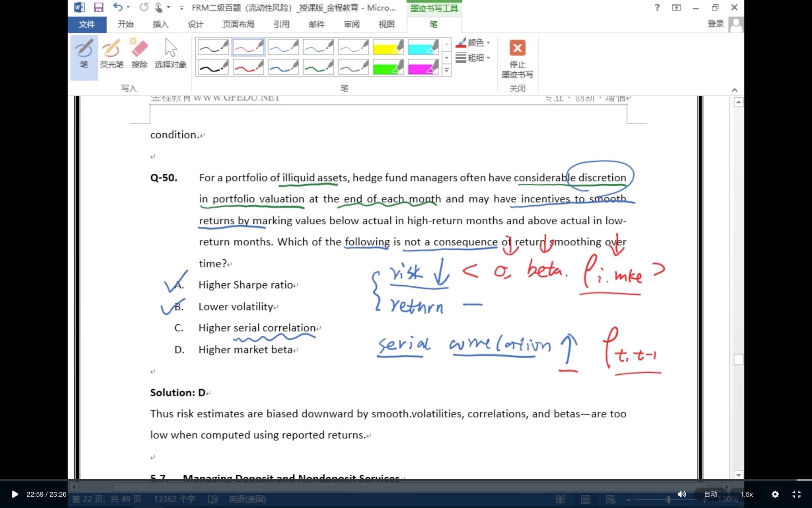
Task: Expand the pen styles gallery
Action: [446, 71]
